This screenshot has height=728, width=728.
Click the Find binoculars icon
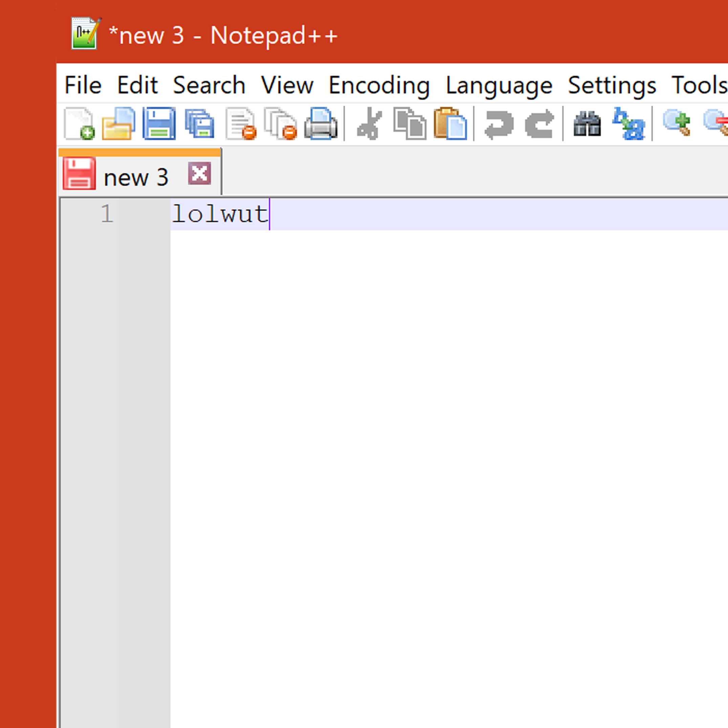click(587, 124)
